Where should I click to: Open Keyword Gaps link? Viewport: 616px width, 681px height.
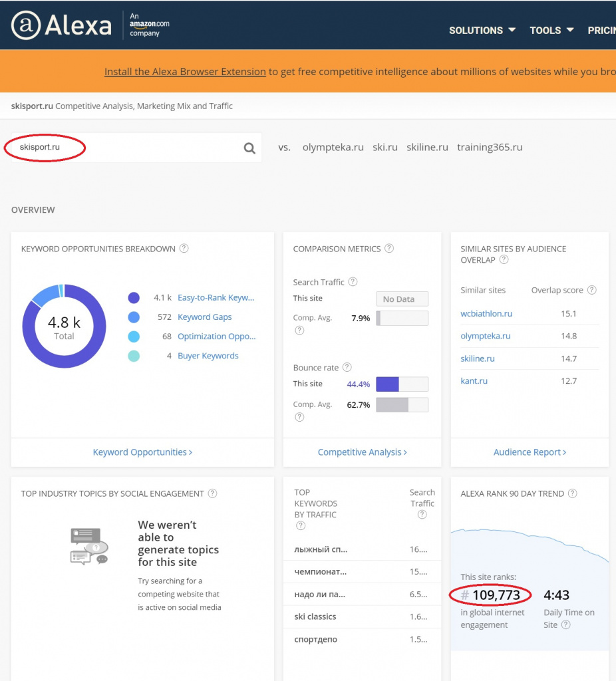pos(205,317)
